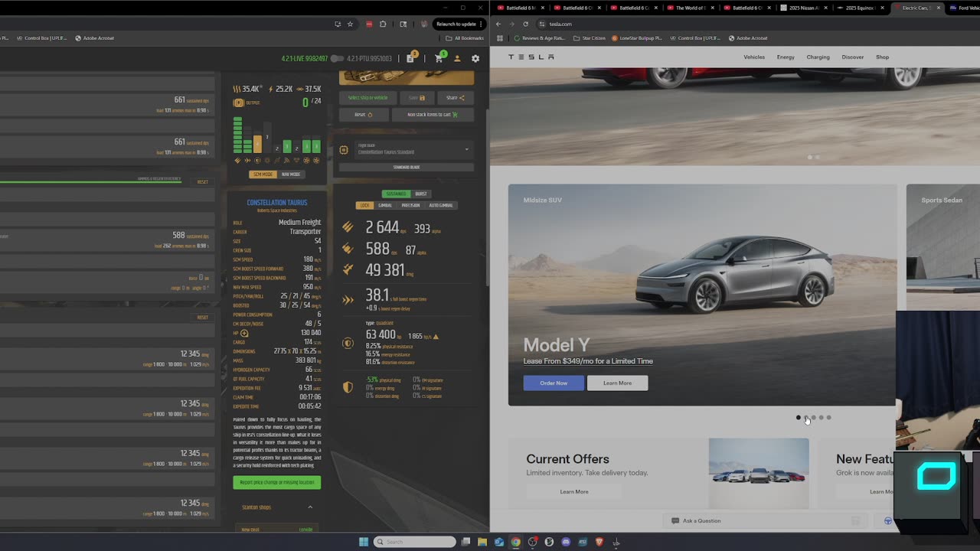Click the tall green weapons power bar
This screenshot has width=980, height=551.
point(237,135)
